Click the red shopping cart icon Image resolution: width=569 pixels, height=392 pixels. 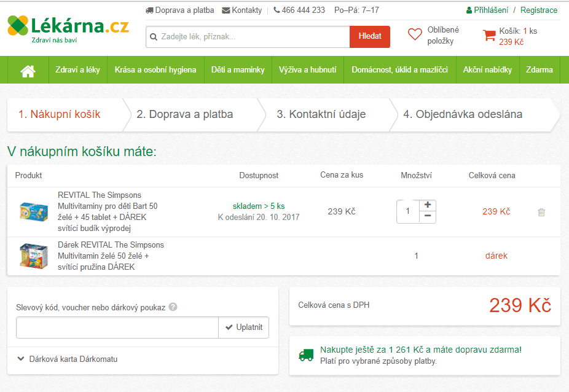point(489,35)
